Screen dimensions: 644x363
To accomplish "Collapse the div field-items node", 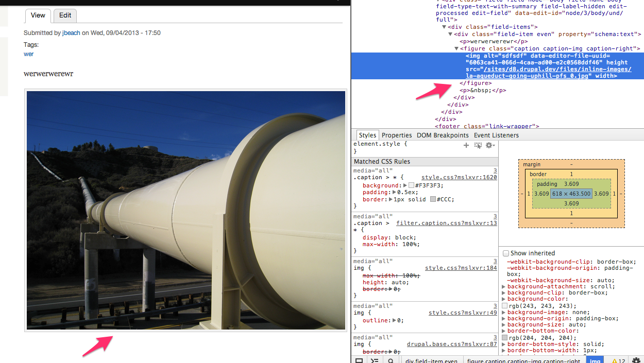I will (x=444, y=27).
